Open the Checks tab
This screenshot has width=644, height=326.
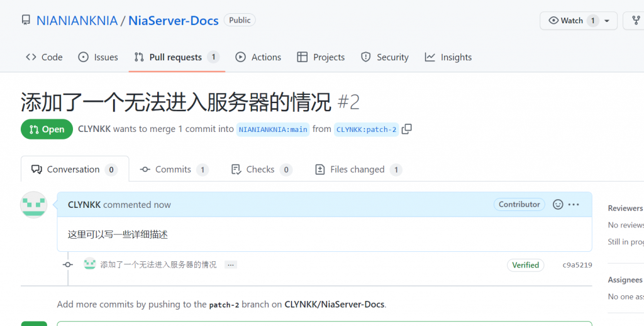(x=262, y=170)
